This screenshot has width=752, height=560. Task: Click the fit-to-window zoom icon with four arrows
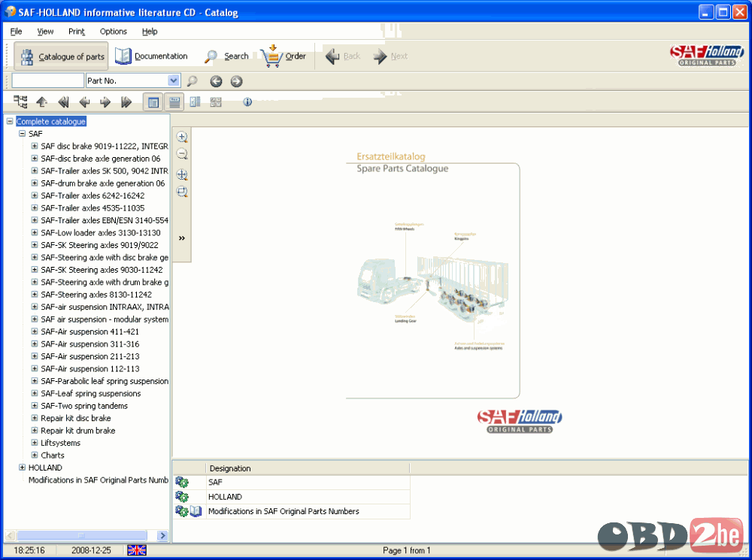182,174
